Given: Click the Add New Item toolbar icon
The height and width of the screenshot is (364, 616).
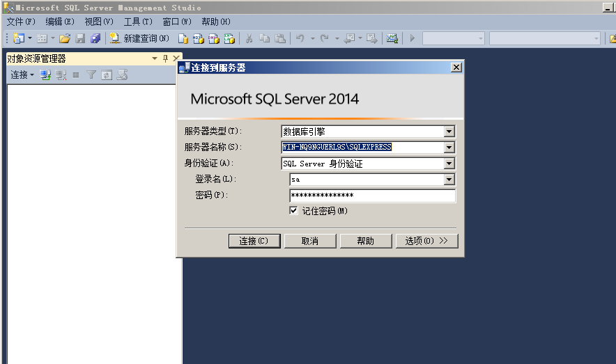Looking at the screenshot, I should [42, 38].
